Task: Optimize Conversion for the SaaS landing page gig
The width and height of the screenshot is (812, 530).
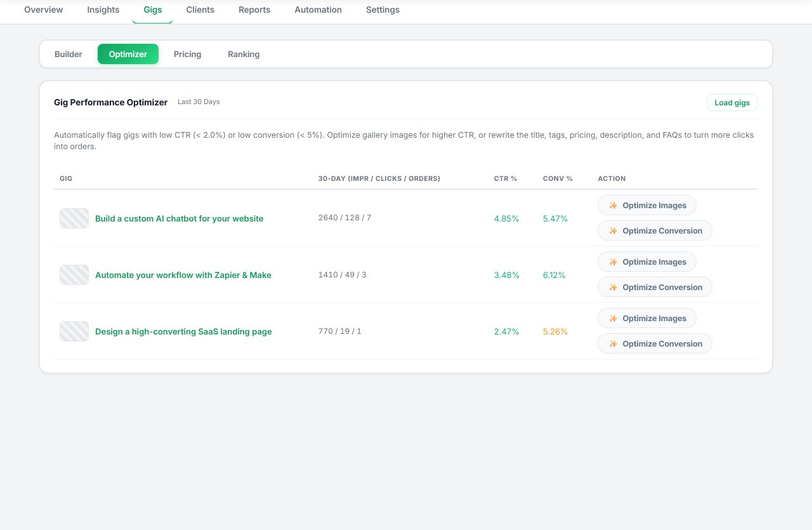Action: coord(655,343)
